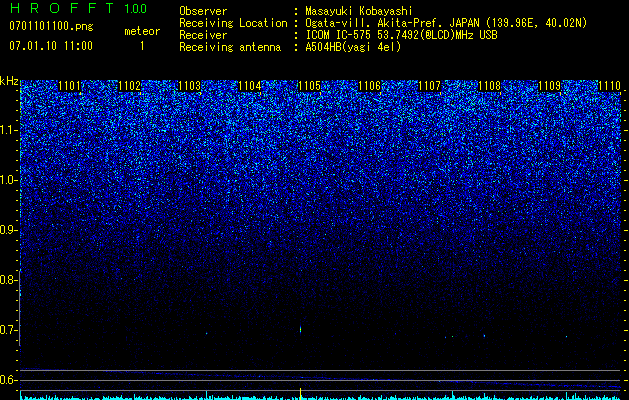
Task: Click the 1103 time marker
Action: click(189, 86)
